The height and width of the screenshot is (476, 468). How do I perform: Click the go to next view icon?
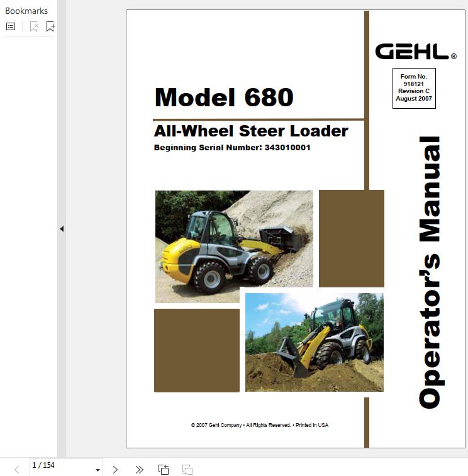pos(187,469)
